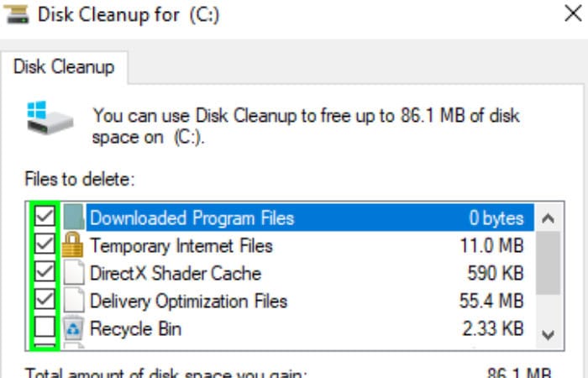Click the list scroll up arrow
This screenshot has height=378, width=588.
549,218
